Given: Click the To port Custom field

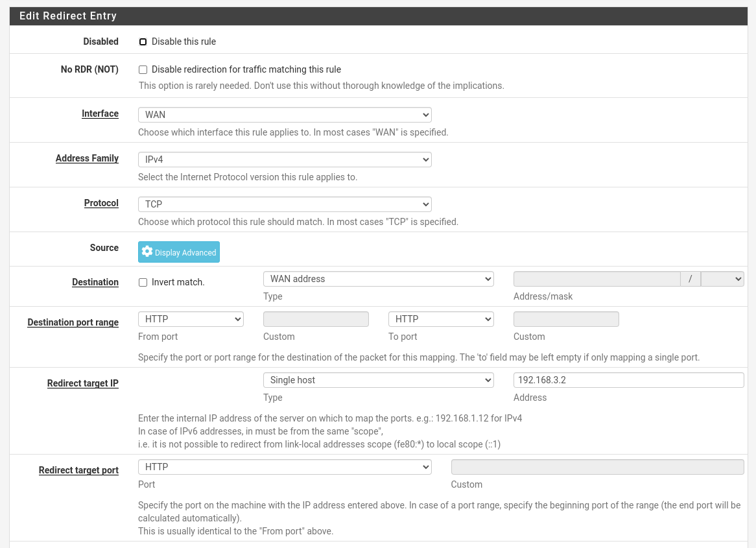Looking at the screenshot, I should click(x=566, y=319).
